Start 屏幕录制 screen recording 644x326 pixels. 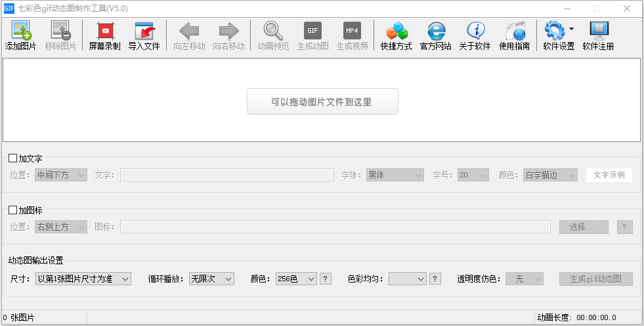coord(104,31)
